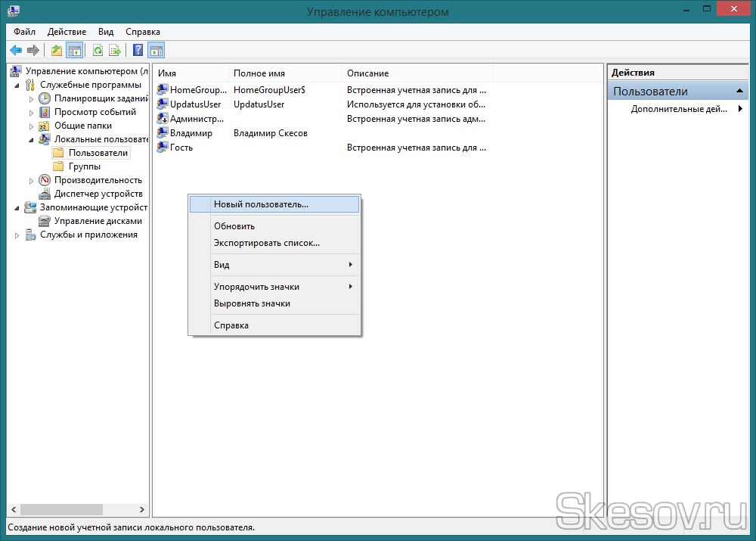Image resolution: width=756 pixels, height=541 pixels.
Task: Click the Back arrow toolbar icon
Action: [16, 51]
